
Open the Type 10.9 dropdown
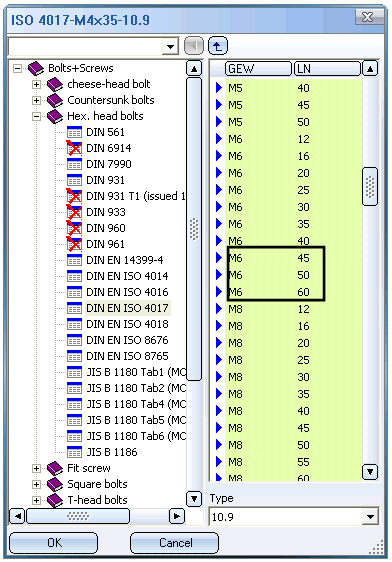click(370, 516)
